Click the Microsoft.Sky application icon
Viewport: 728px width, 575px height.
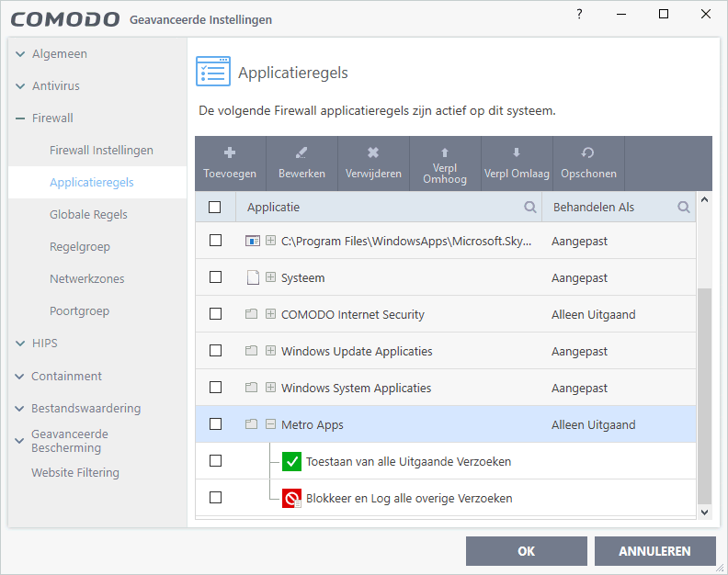click(x=252, y=241)
